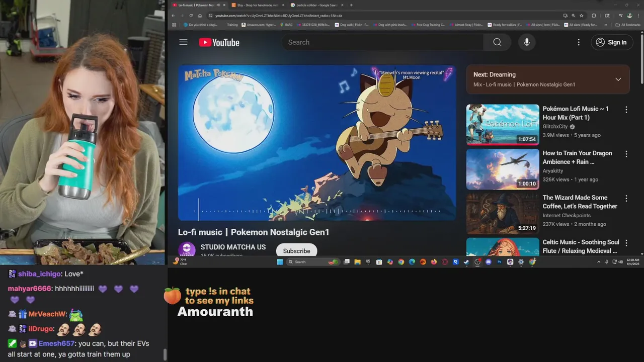Viewport: 644px width, 362px height.
Task: Start voice search with the microphone
Action: (527, 42)
